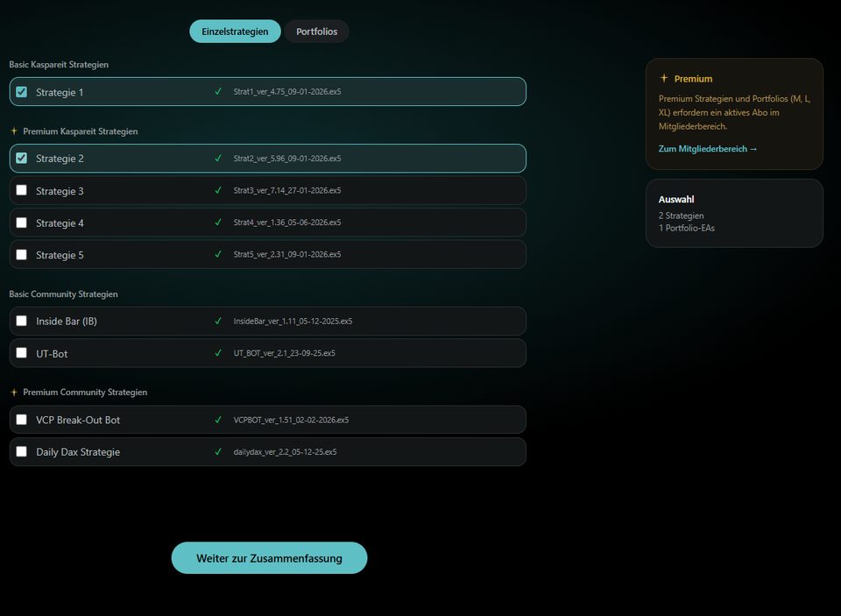This screenshot has width=841, height=616.
Task: Select the Strategie 5 checkbox
Action: 21,254
